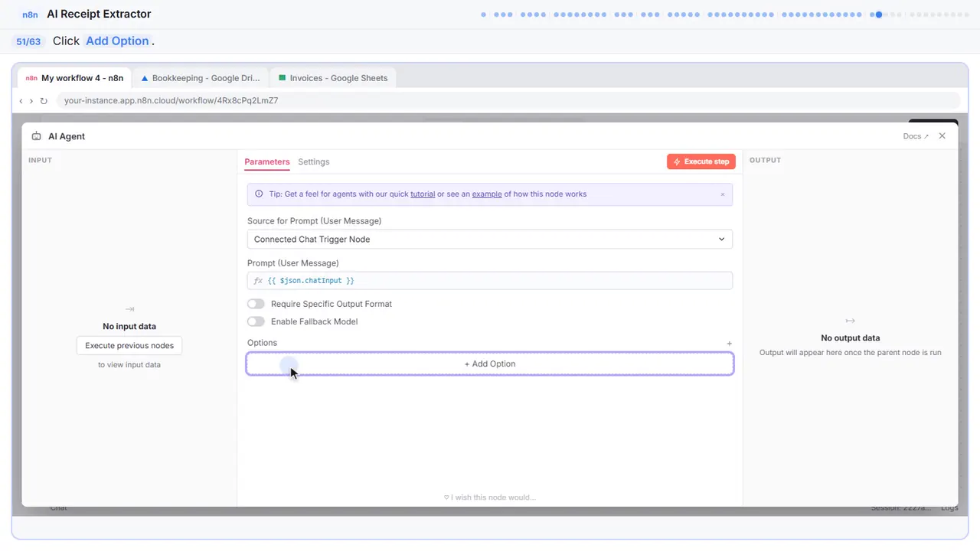Switch to Bookkeeping - Google Drive browser tab
Viewport: 980px width, 551px height.
click(200, 78)
